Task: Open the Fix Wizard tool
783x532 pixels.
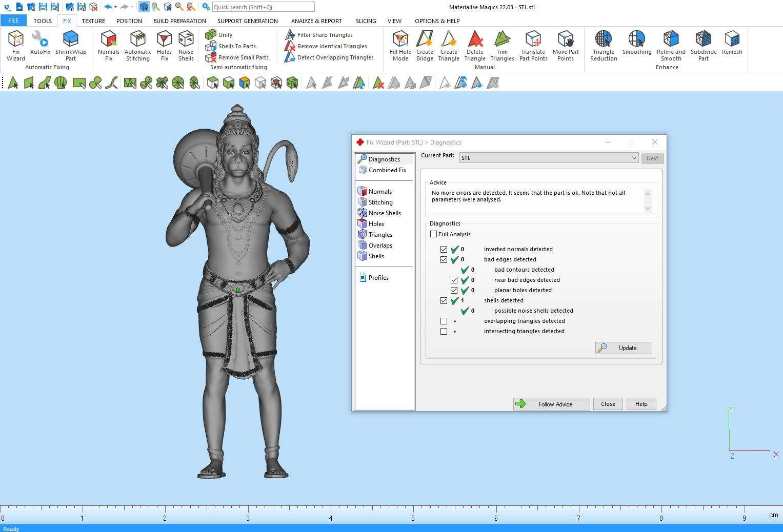Action: click(x=16, y=44)
